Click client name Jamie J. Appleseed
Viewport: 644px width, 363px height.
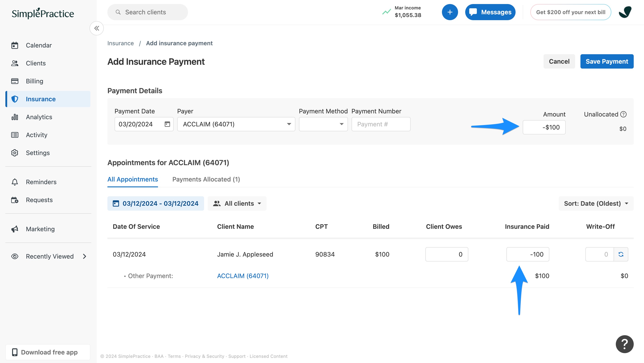[245, 254]
